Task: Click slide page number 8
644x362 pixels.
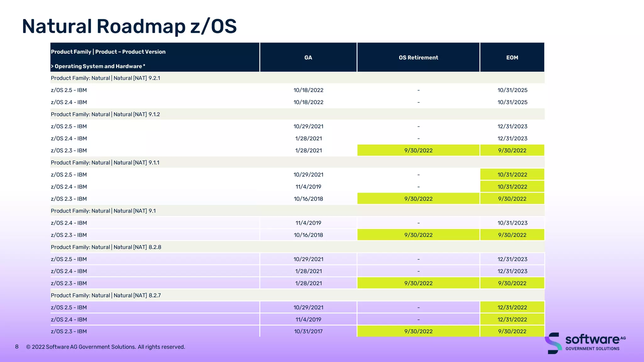Action: click(17, 347)
